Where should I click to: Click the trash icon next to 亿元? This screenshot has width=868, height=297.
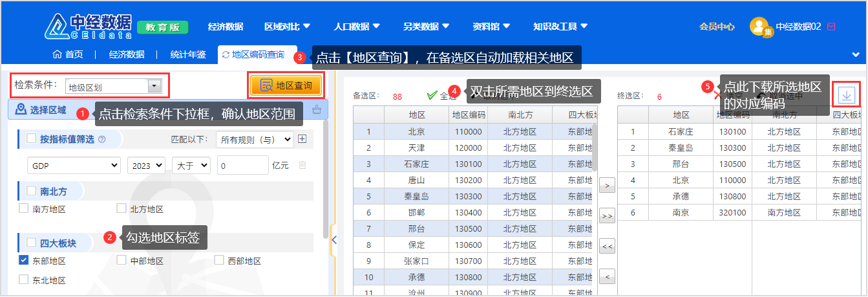pos(302,166)
